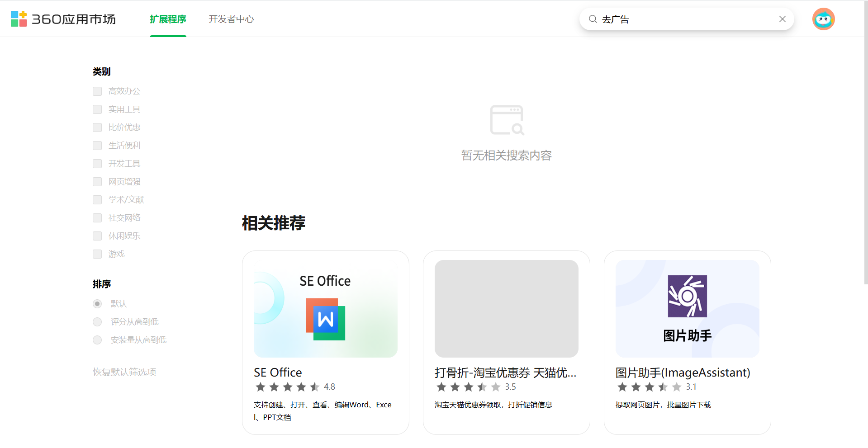Screen dimensions: 868x448
Task: Check the 休闲娱乐 category checkbox
Action: (97, 236)
